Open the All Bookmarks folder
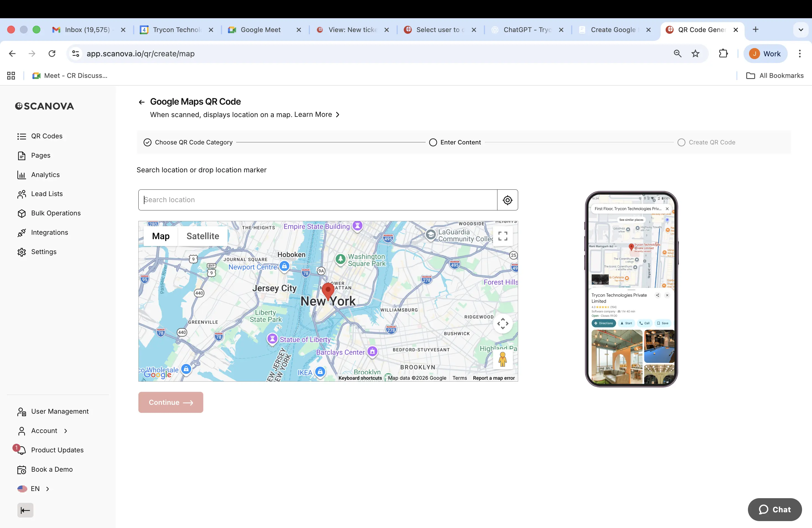This screenshot has width=812, height=528. [x=775, y=76]
